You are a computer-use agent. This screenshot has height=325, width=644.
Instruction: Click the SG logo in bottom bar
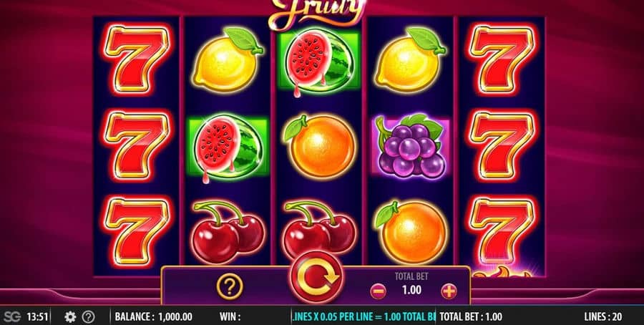[12, 317]
